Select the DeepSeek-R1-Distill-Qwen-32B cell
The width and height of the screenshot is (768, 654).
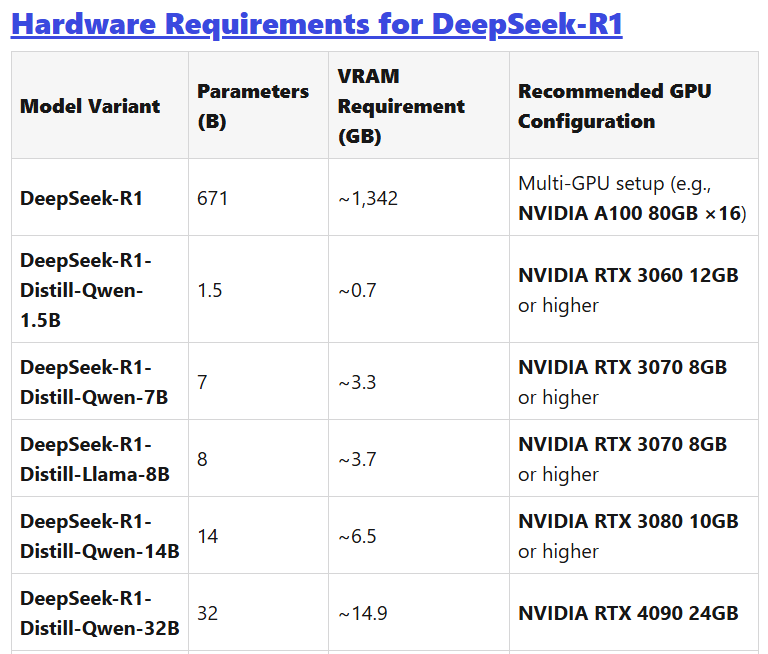pyautogui.click(x=100, y=613)
